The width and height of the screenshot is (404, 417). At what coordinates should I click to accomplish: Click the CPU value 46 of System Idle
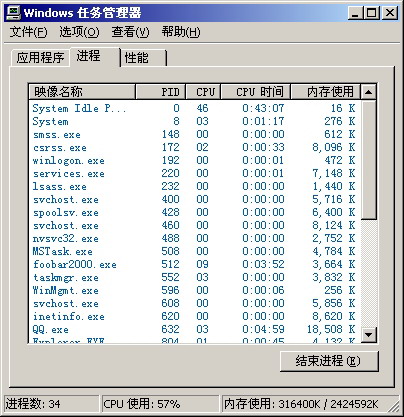202,108
